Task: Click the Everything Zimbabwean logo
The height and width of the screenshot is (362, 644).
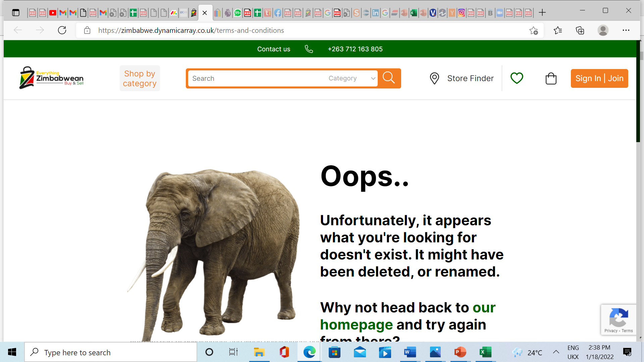Action: [x=52, y=78]
